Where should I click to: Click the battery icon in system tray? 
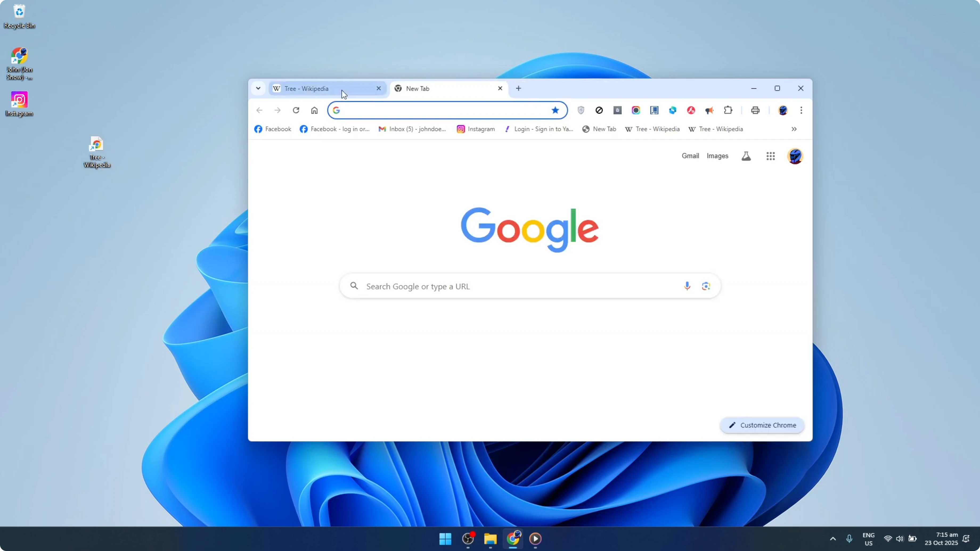[912, 539]
